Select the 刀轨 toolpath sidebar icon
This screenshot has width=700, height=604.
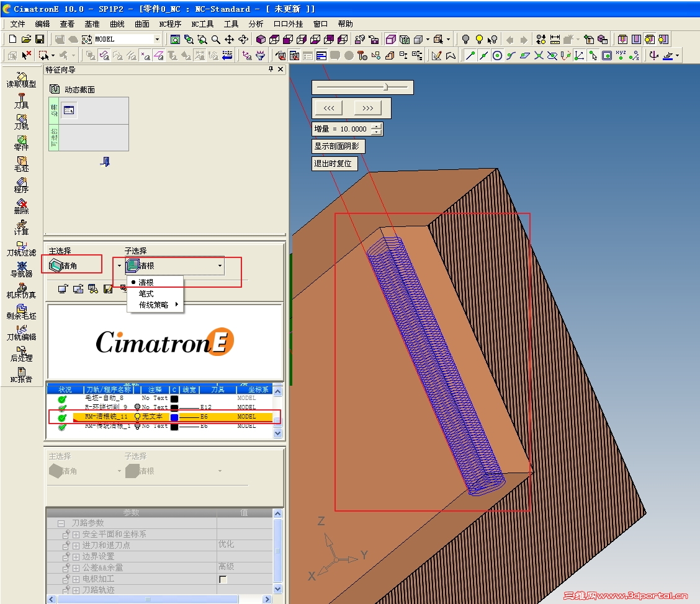pyautogui.click(x=21, y=122)
